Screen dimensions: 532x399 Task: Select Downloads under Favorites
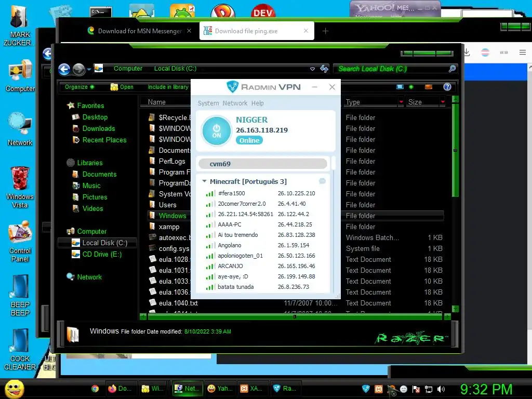(98, 129)
